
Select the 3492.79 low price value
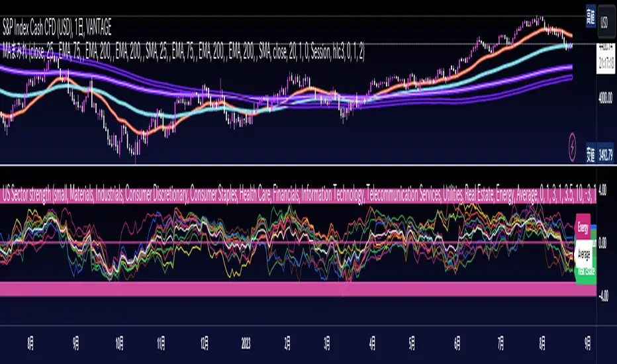[606, 155]
